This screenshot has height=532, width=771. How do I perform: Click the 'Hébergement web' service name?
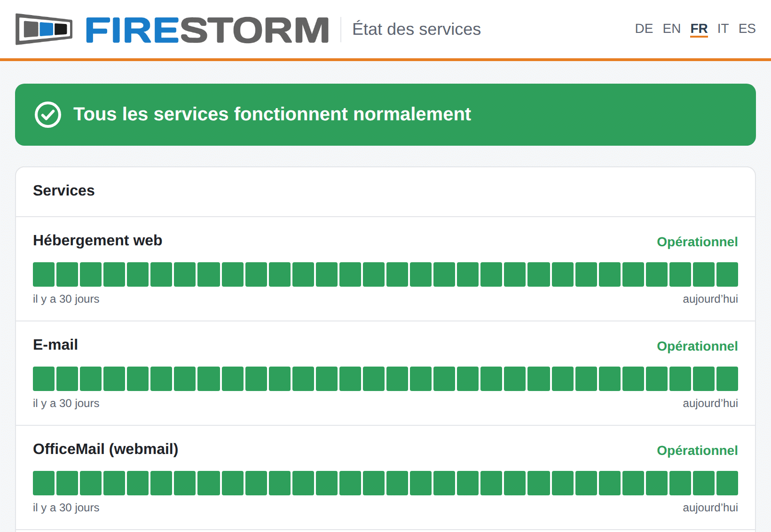[x=97, y=240]
